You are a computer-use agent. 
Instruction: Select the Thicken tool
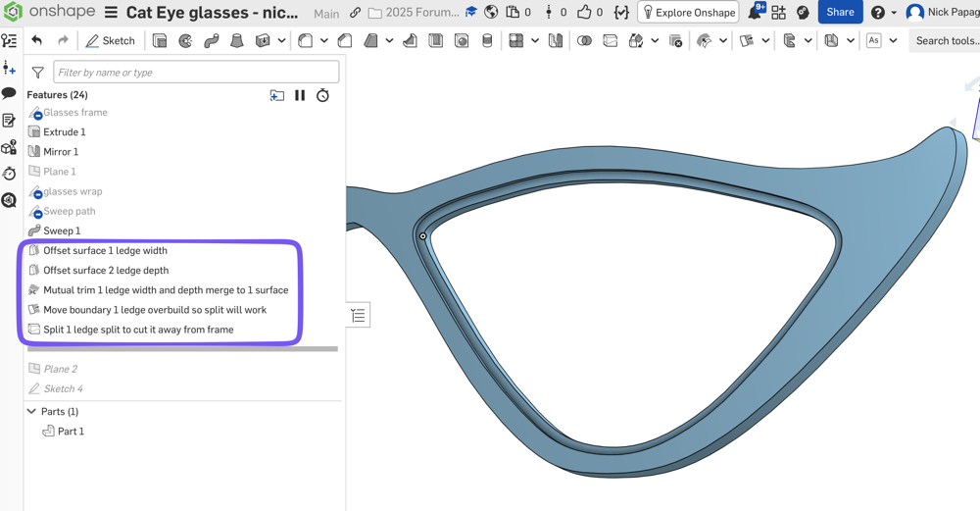pos(263,41)
